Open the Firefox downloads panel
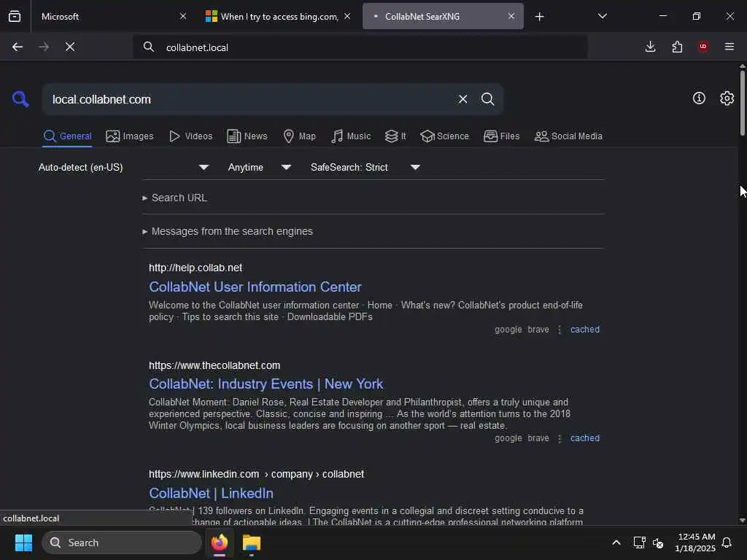This screenshot has width=747, height=560. pyautogui.click(x=650, y=47)
